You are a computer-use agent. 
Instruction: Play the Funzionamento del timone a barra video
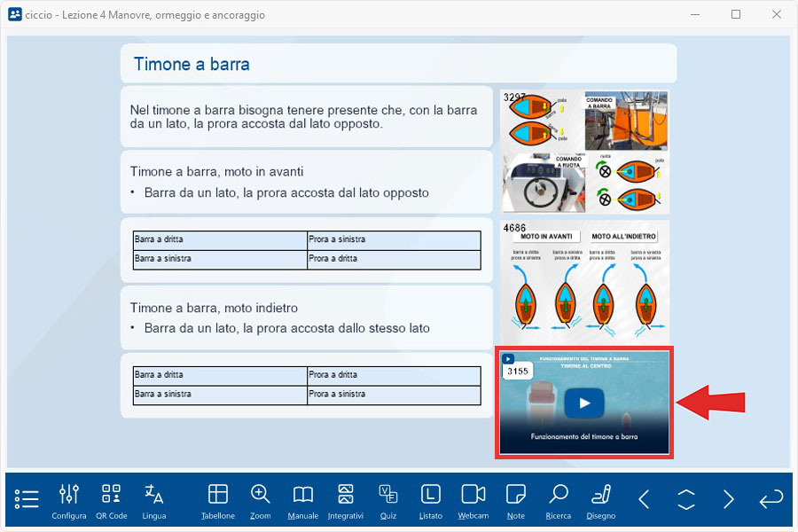583,403
